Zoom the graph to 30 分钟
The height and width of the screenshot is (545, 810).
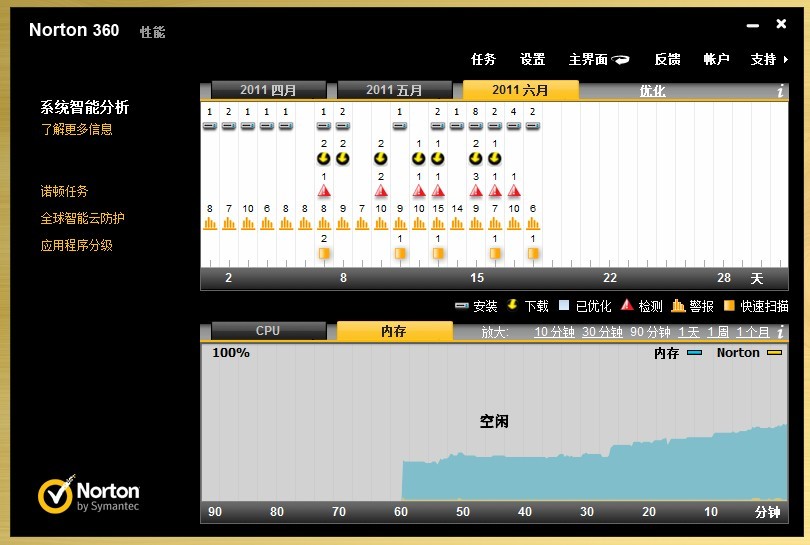click(602, 332)
